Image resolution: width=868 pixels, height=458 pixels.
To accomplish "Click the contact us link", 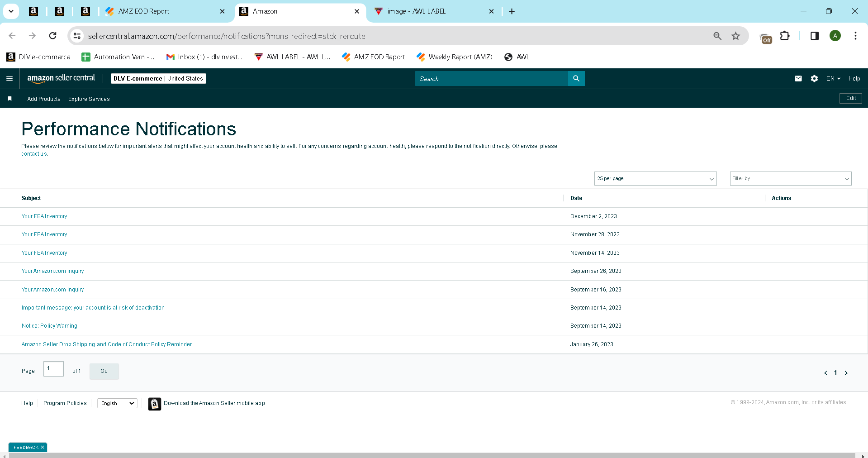I will point(34,154).
